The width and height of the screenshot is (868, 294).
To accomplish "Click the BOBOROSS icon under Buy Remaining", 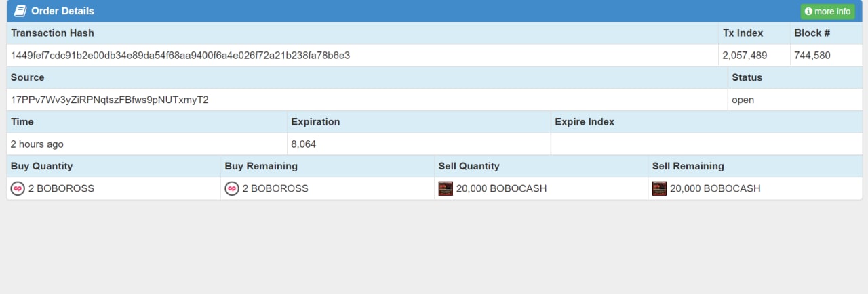I will pos(232,188).
